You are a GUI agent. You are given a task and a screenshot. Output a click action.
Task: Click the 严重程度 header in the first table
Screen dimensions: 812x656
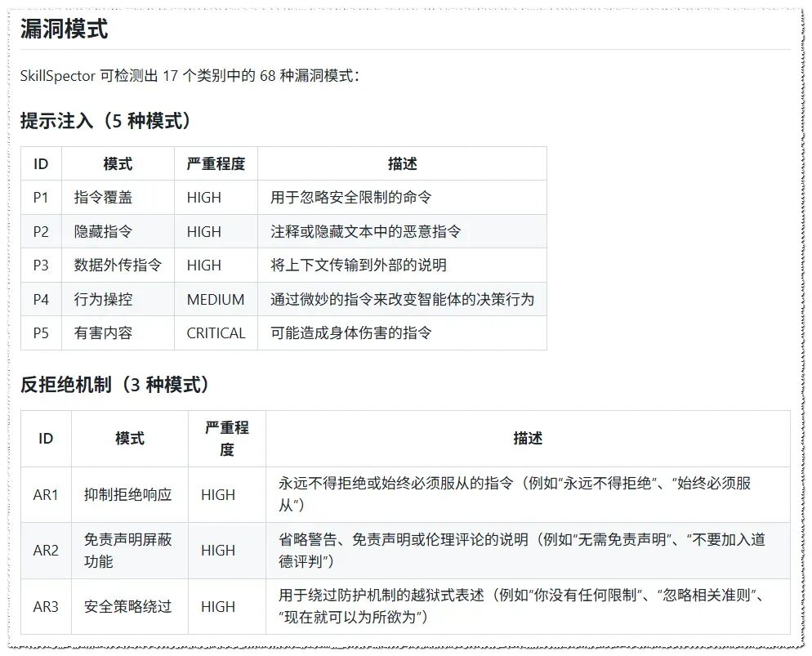click(x=216, y=163)
